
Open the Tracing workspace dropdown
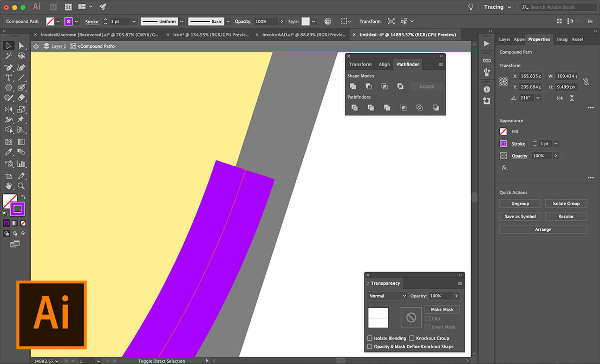[498, 7]
